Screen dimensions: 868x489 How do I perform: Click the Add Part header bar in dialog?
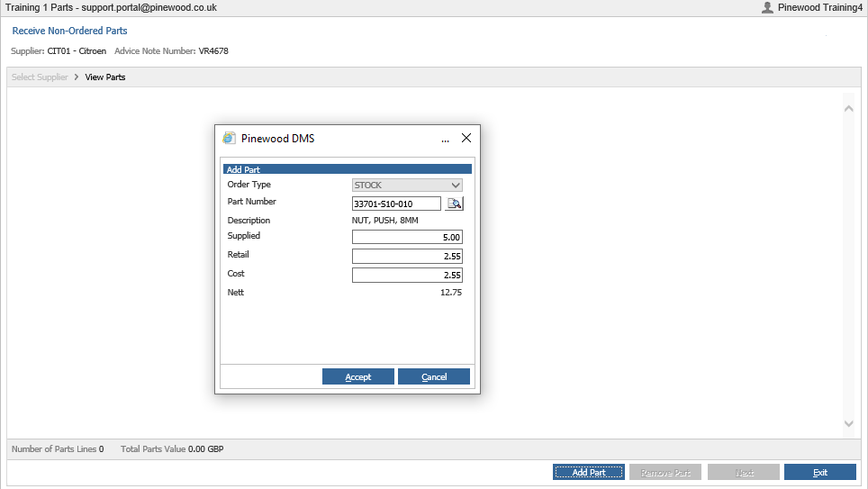click(x=347, y=169)
